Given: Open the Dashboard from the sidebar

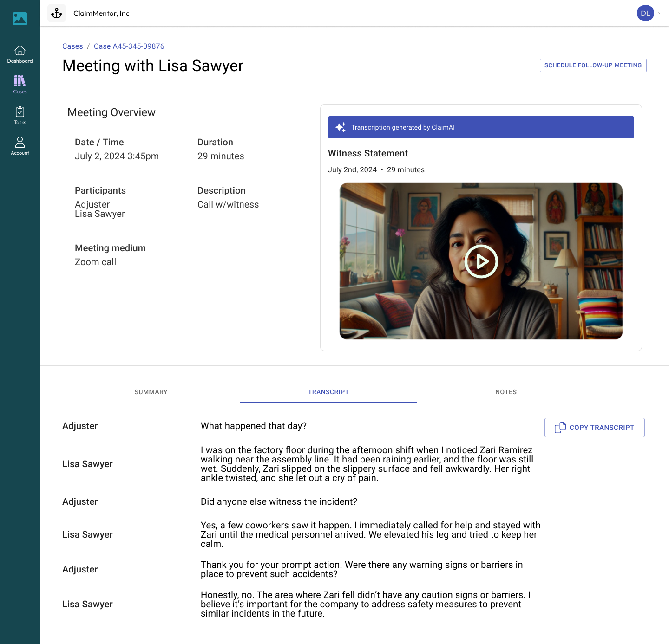Looking at the screenshot, I should coord(20,53).
